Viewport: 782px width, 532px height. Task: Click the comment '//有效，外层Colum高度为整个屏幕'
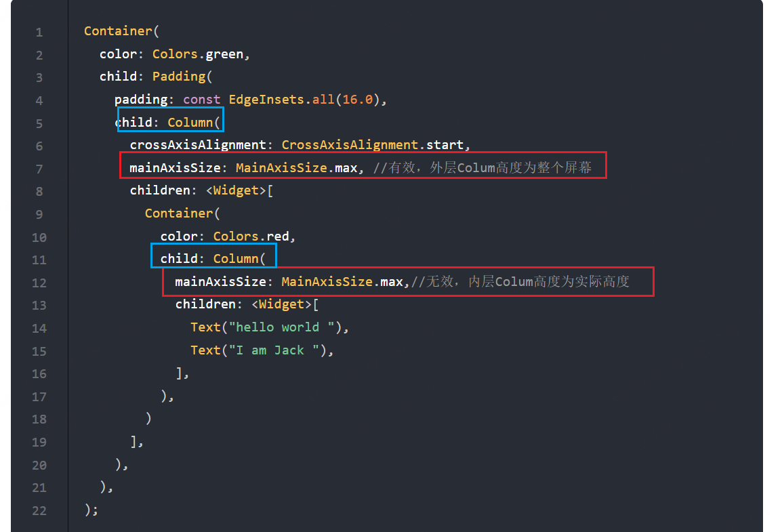(482, 167)
